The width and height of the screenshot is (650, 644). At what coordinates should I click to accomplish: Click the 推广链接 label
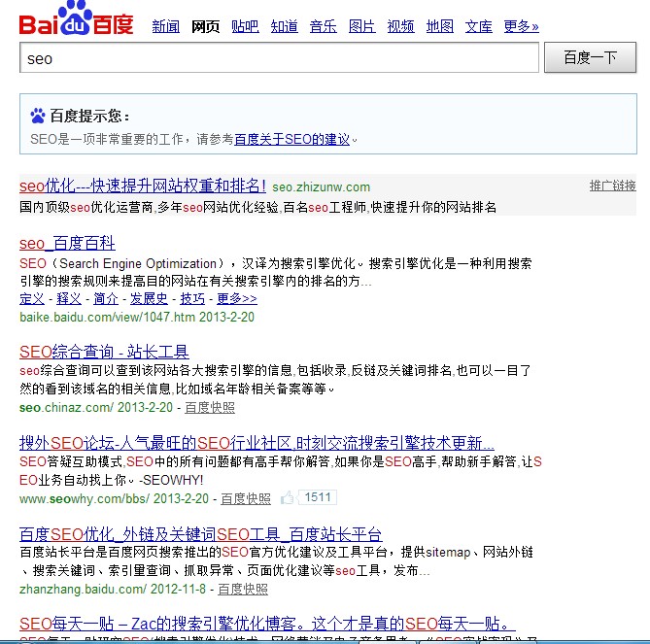pyautogui.click(x=612, y=186)
